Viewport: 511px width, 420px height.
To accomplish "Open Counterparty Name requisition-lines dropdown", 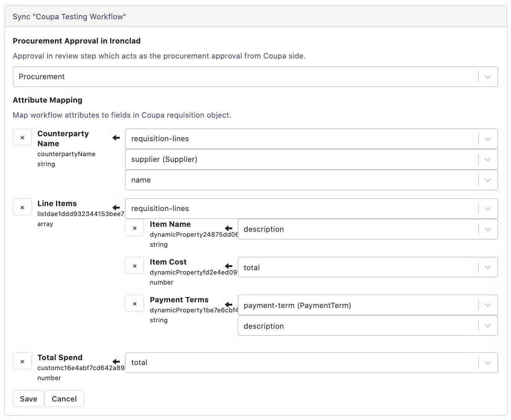I will 311,139.
